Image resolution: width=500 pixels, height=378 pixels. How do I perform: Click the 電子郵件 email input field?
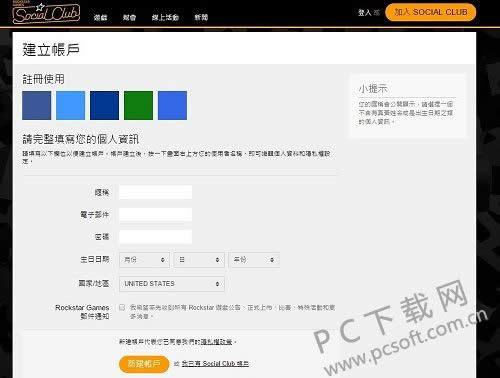coord(155,215)
